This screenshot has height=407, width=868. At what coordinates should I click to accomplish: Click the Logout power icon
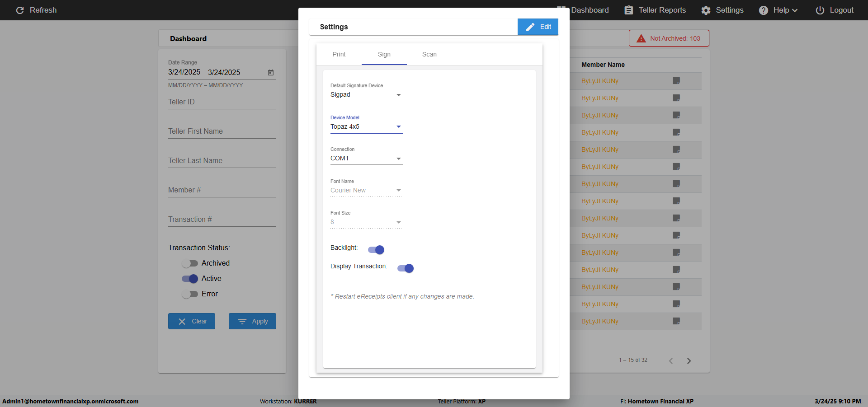point(820,10)
